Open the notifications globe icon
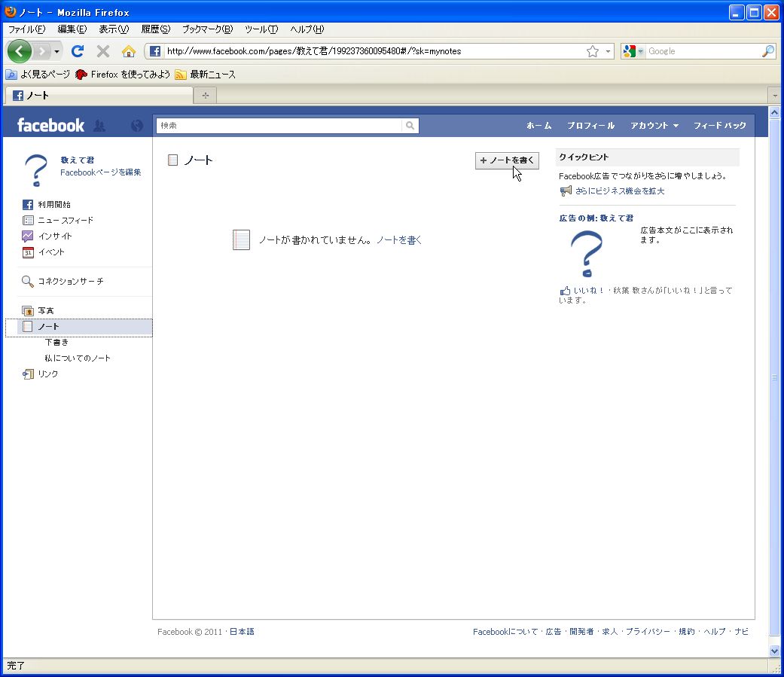This screenshot has height=677, width=784. tap(136, 125)
